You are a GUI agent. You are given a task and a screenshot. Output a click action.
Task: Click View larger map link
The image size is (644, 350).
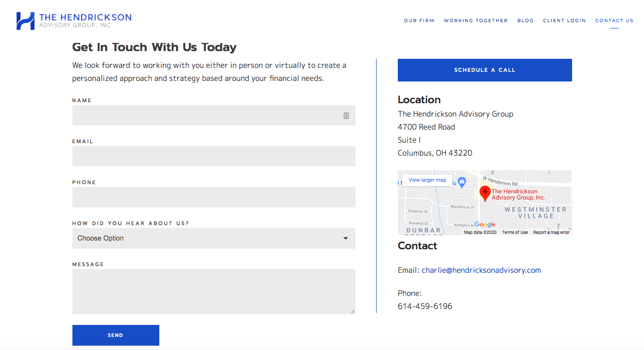427,180
